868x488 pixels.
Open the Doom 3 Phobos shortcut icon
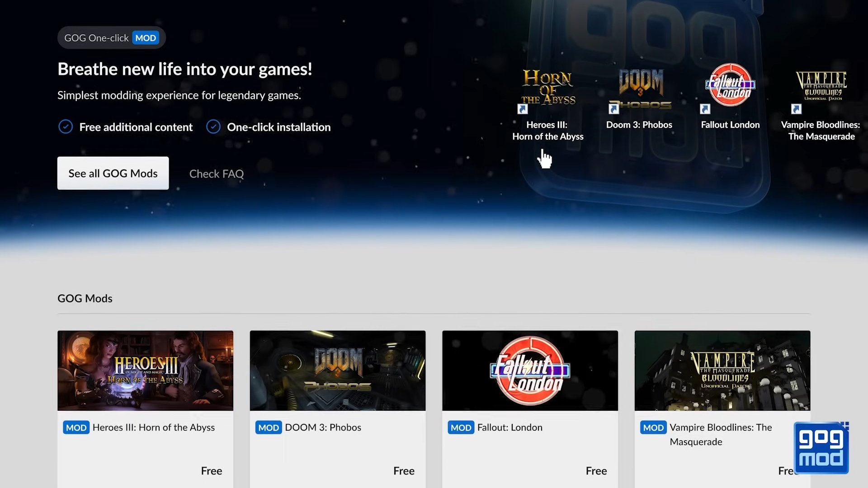640,90
